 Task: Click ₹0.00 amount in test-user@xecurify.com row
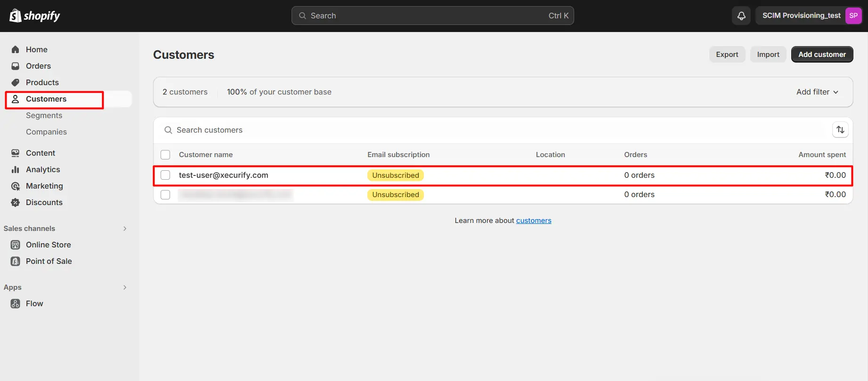pyautogui.click(x=836, y=175)
